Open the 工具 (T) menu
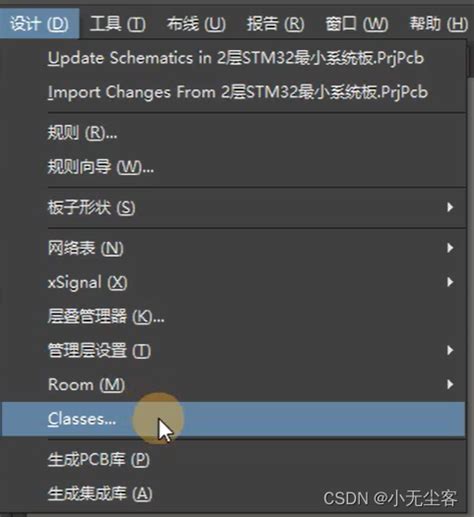This screenshot has width=474, height=517. 117,24
